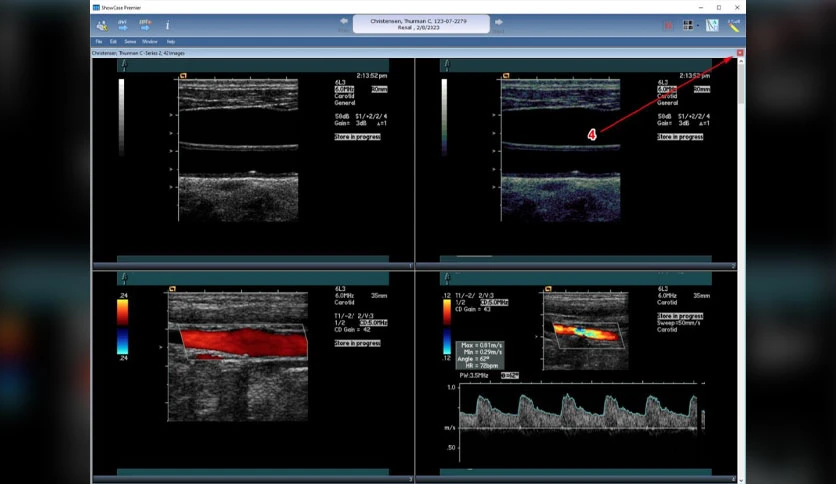
Task: Click header icon of spectral waveform panel
Action: 447,278
